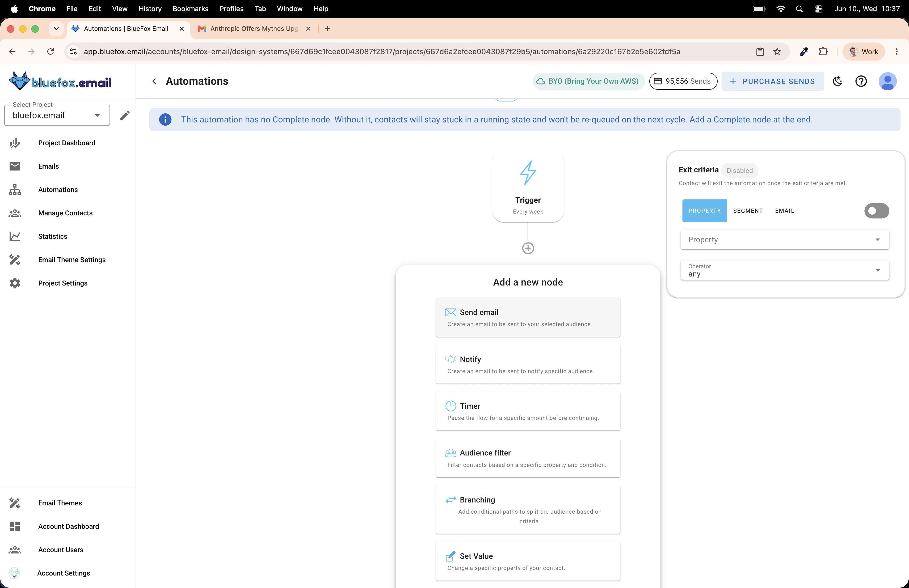This screenshot has height=588, width=909.
Task: Switch to SEGMENT exit criteria tab
Action: (748, 211)
